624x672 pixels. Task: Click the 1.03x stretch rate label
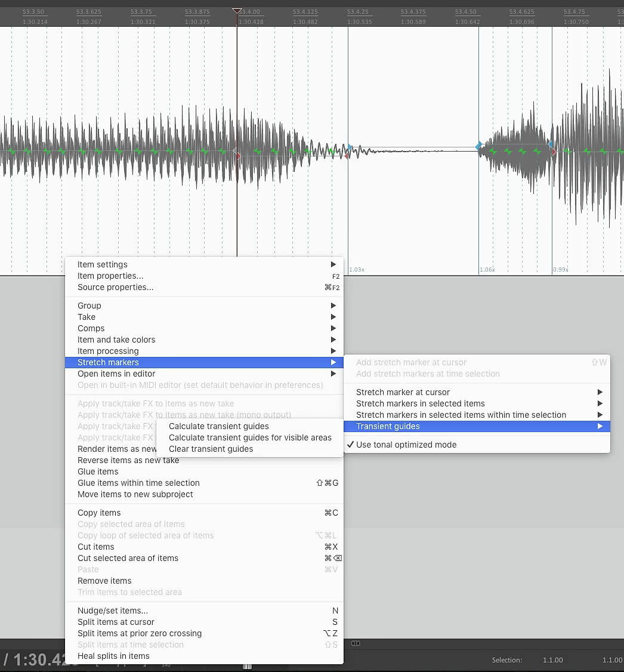(357, 270)
